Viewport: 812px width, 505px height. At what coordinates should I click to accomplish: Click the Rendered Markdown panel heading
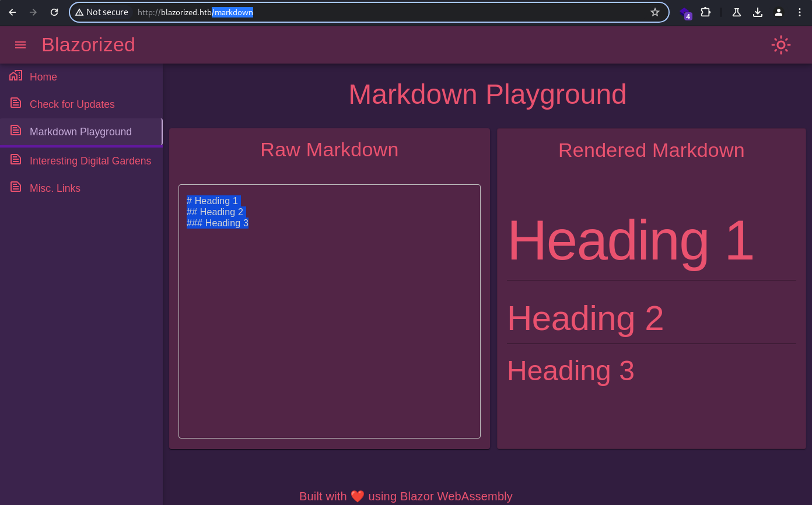[652, 150]
